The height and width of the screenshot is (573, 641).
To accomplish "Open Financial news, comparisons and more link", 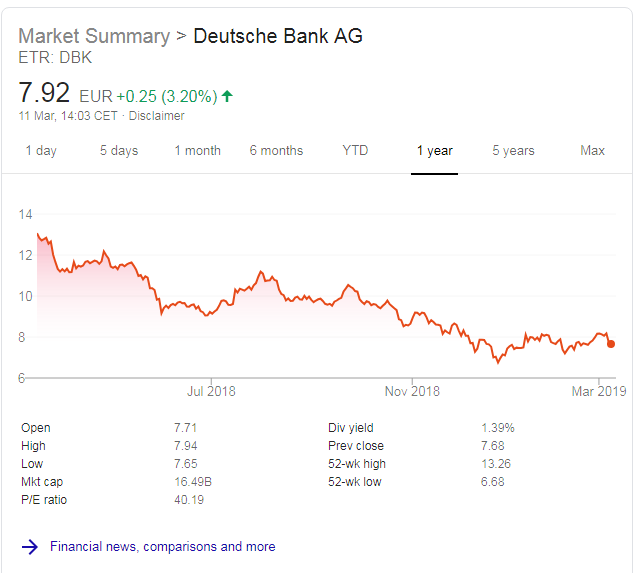I will point(163,547).
